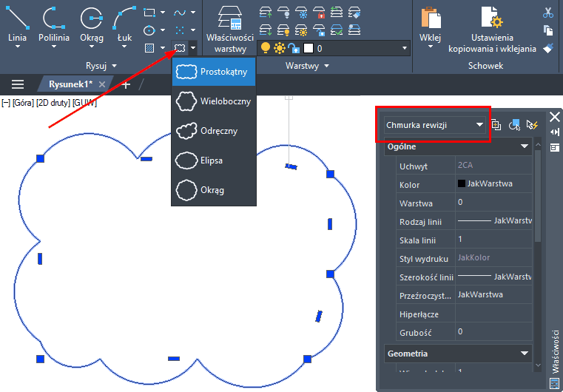
Task: Click the red padlock lock-layer icon
Action: tap(319, 13)
